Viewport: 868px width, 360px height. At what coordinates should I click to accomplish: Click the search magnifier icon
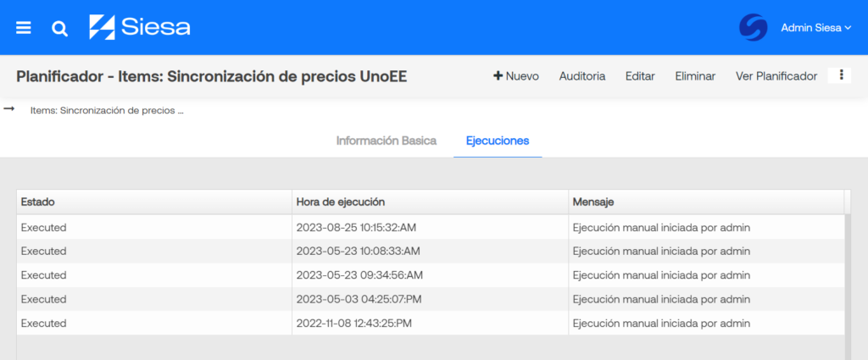click(60, 28)
